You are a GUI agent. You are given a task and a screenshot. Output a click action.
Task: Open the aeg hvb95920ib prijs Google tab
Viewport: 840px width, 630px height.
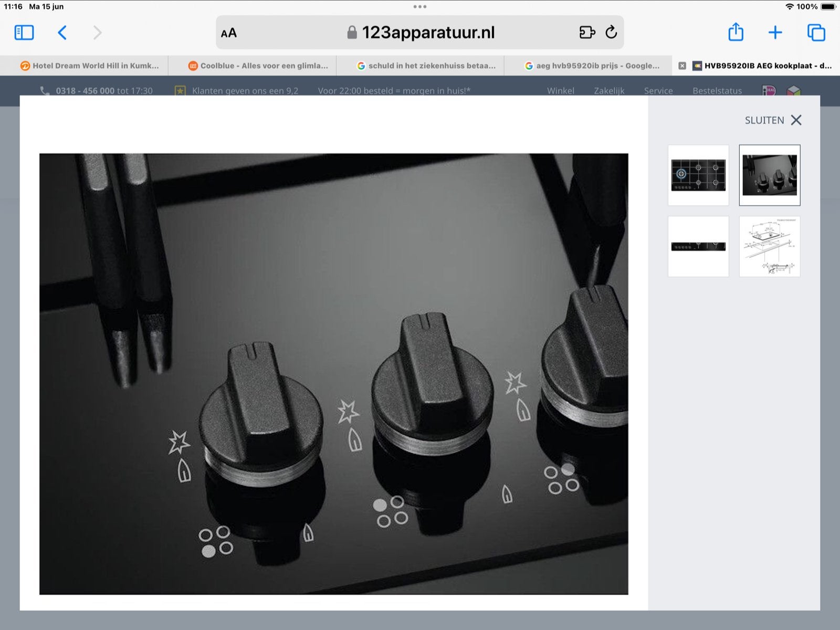[x=588, y=66]
